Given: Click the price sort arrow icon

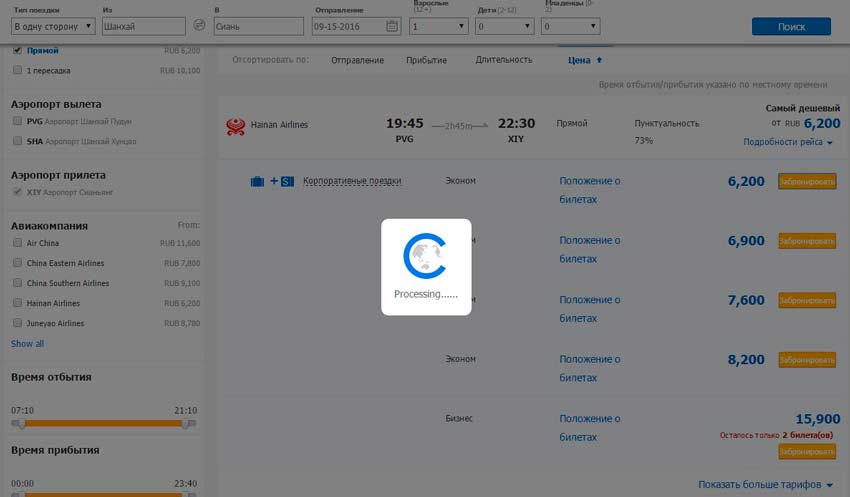Looking at the screenshot, I should coord(599,60).
